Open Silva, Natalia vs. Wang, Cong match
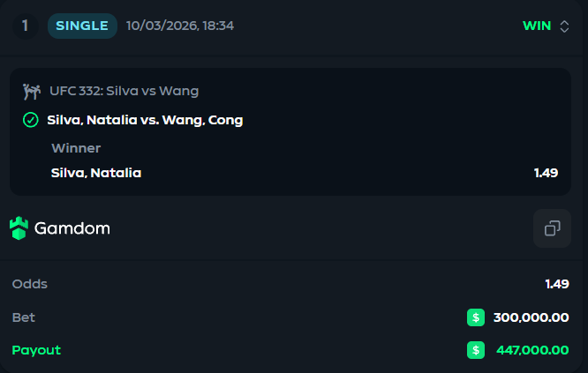Image resolution: width=588 pixels, height=373 pixels. coord(145,120)
